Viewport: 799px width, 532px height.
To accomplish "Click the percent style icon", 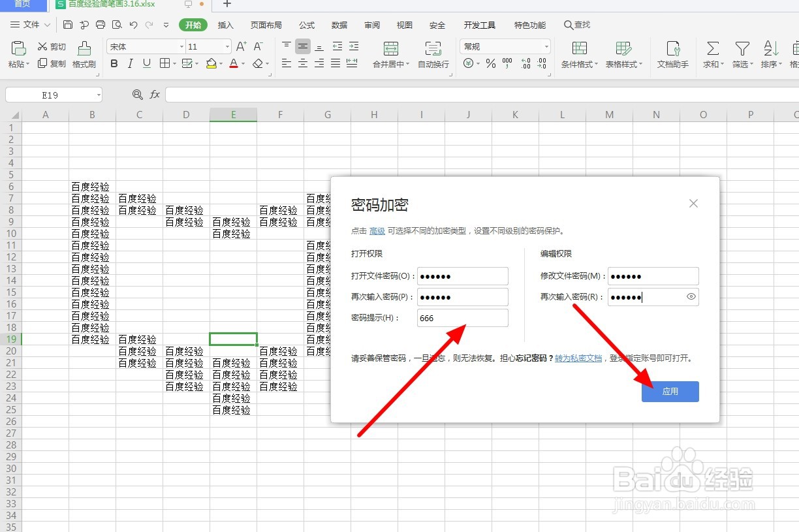I will 490,63.
